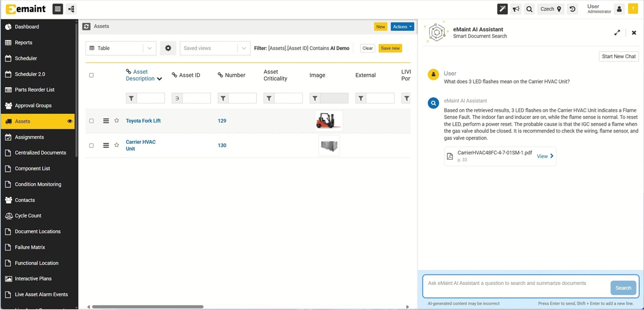Image resolution: width=644 pixels, height=310 pixels.
Task: Check the Carrier HVAC Unit row checkbox
Action: [91, 145]
